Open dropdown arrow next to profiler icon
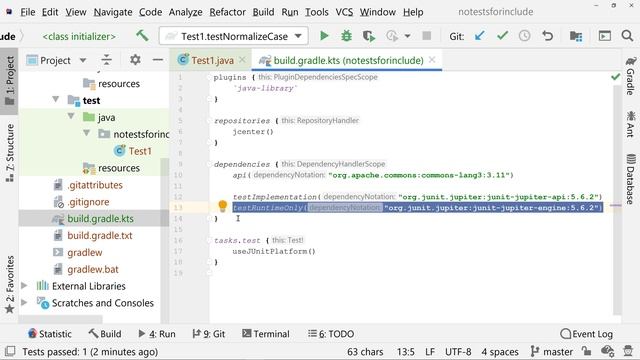Viewport: 640px width, 360px height. (407, 36)
